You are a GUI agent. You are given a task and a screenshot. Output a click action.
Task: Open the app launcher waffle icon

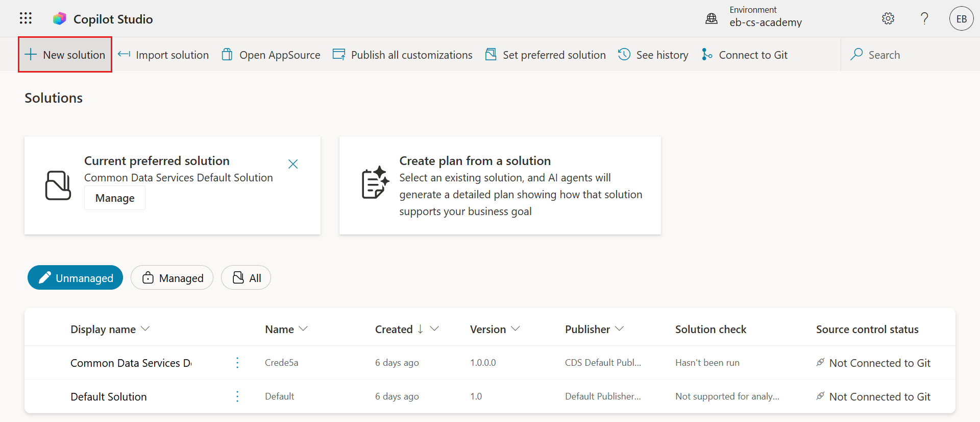pyautogui.click(x=26, y=18)
